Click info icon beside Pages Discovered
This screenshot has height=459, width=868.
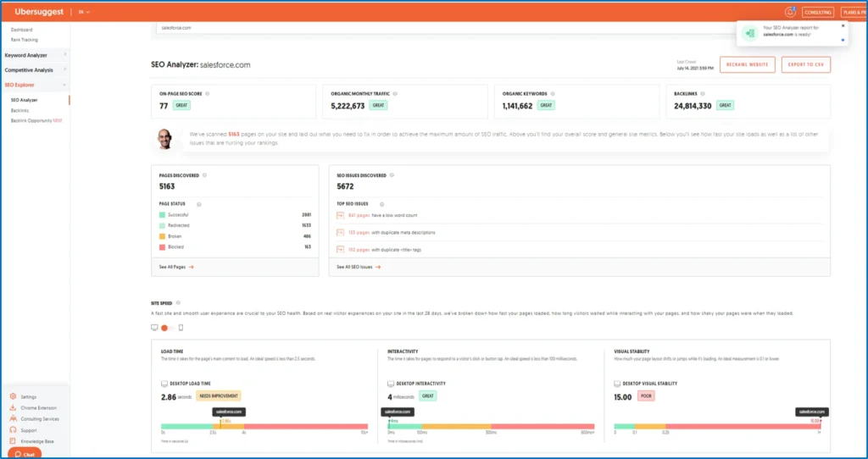(x=204, y=175)
